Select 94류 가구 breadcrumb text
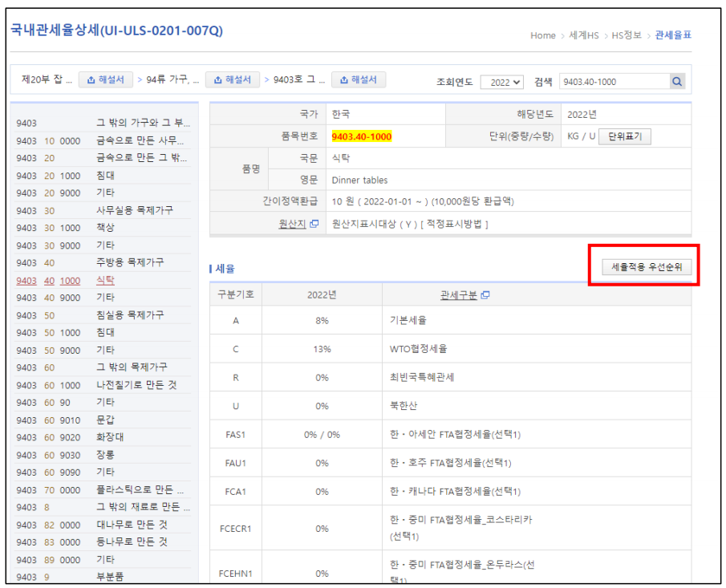This screenshot has width=726, height=588. [x=172, y=79]
